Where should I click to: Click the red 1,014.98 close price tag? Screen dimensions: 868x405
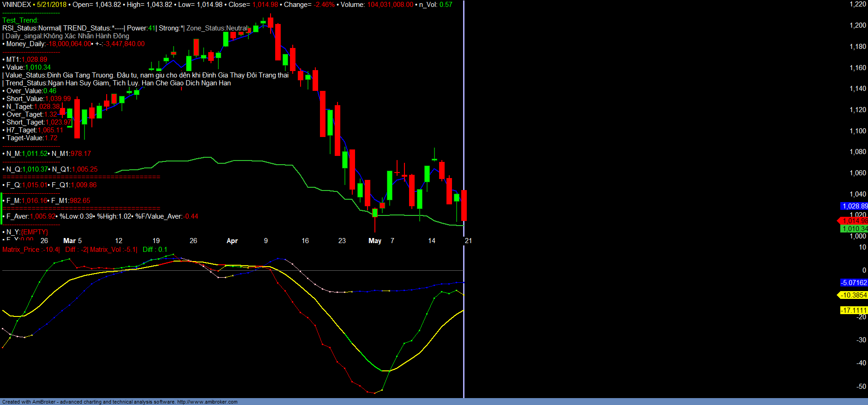[855, 221]
